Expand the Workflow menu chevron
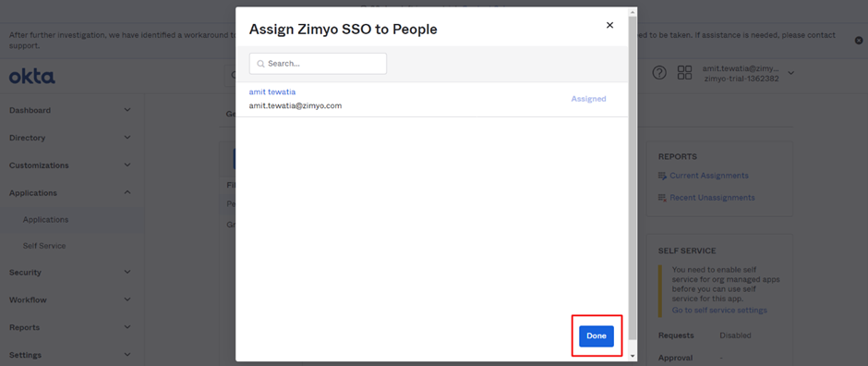 pos(127,299)
